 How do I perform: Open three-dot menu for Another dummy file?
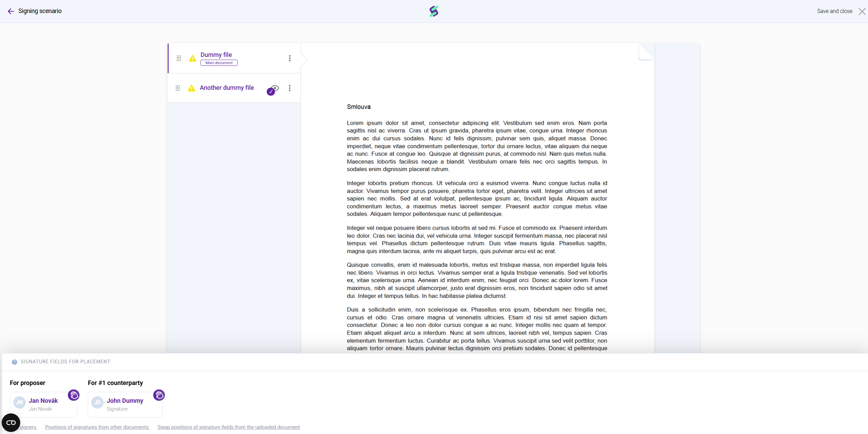click(x=290, y=88)
